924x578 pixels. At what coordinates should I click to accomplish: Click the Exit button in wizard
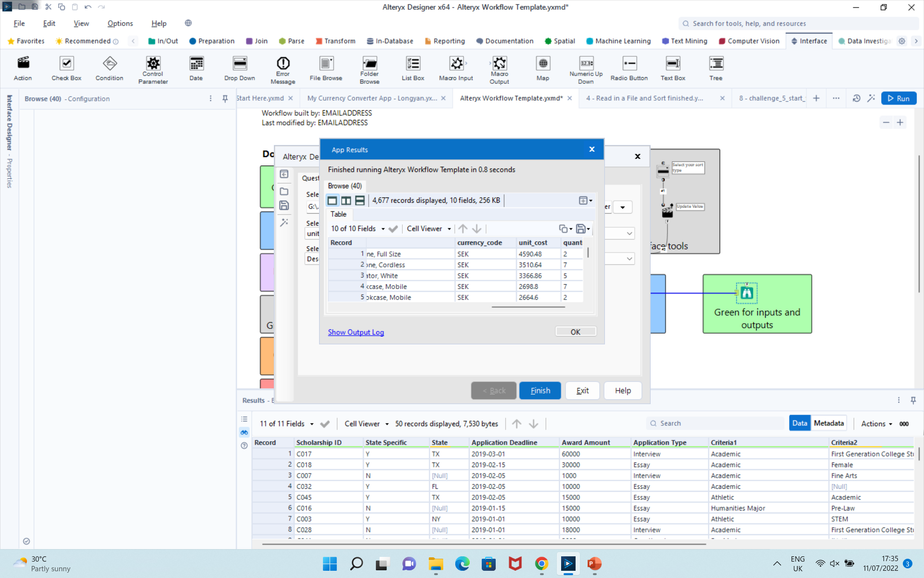pos(582,391)
